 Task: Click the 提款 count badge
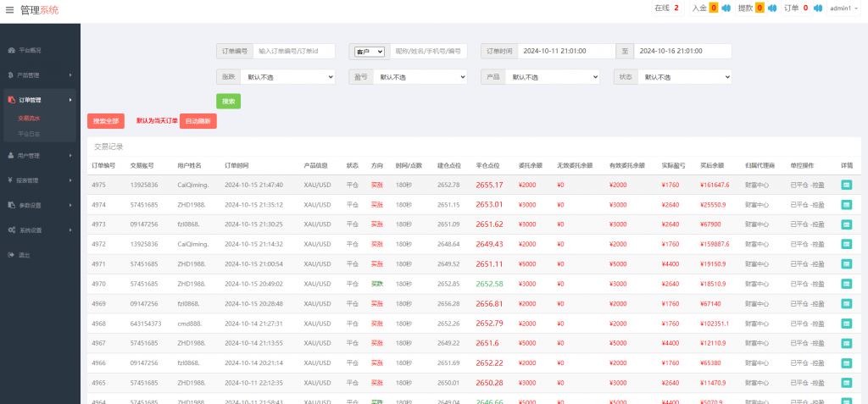(x=759, y=8)
